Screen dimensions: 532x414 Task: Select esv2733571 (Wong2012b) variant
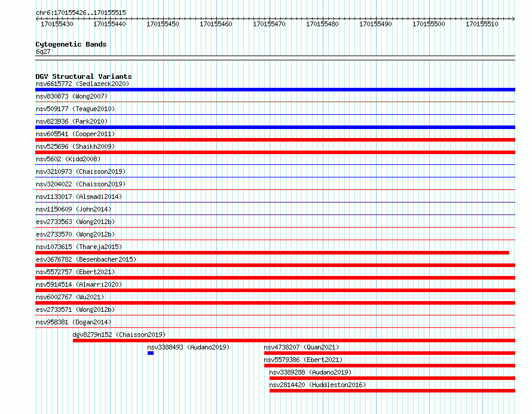coord(75,309)
